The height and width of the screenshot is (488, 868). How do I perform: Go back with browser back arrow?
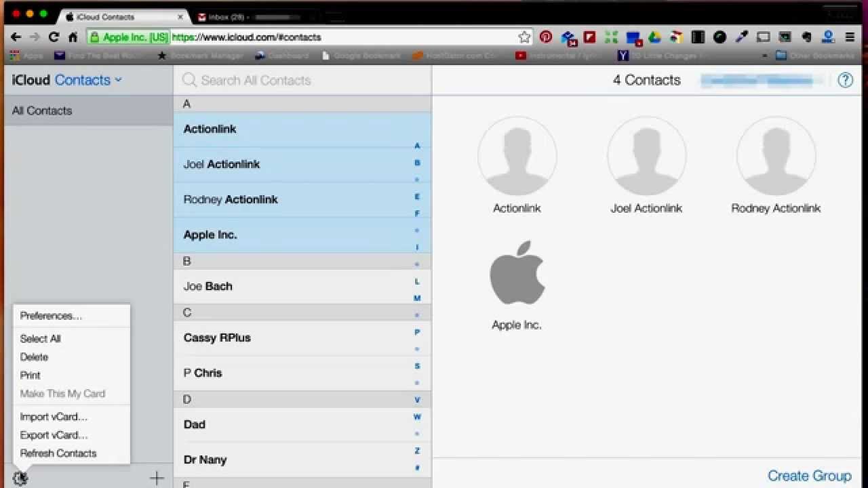click(16, 37)
